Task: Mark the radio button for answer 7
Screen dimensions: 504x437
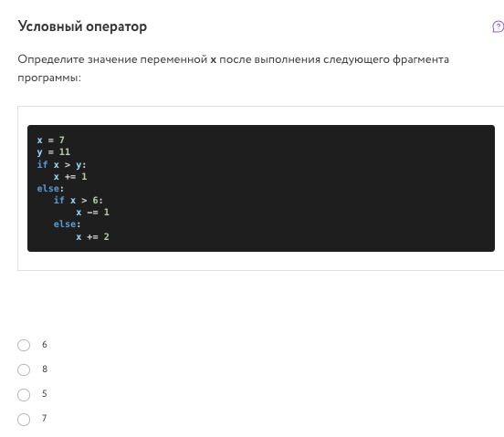Action: tap(24, 420)
